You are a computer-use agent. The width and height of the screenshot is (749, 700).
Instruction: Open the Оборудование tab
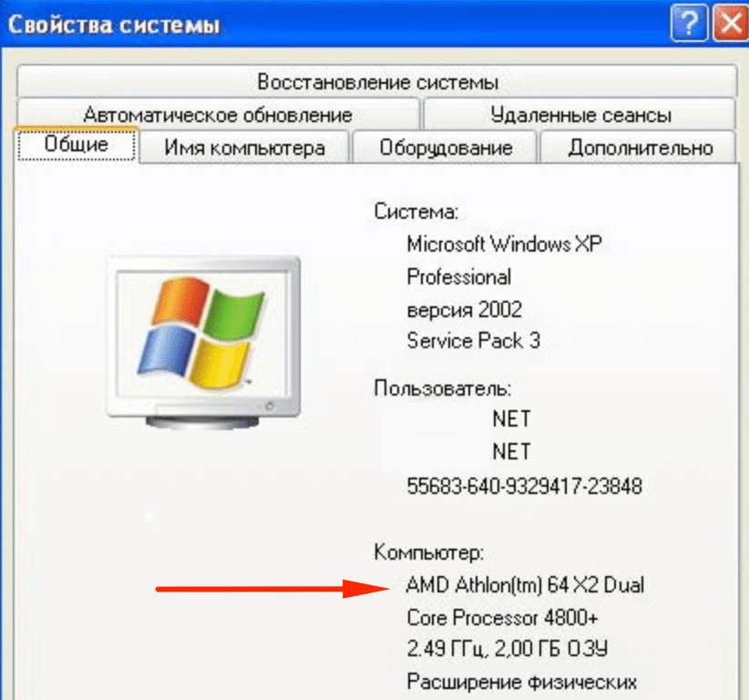446,147
